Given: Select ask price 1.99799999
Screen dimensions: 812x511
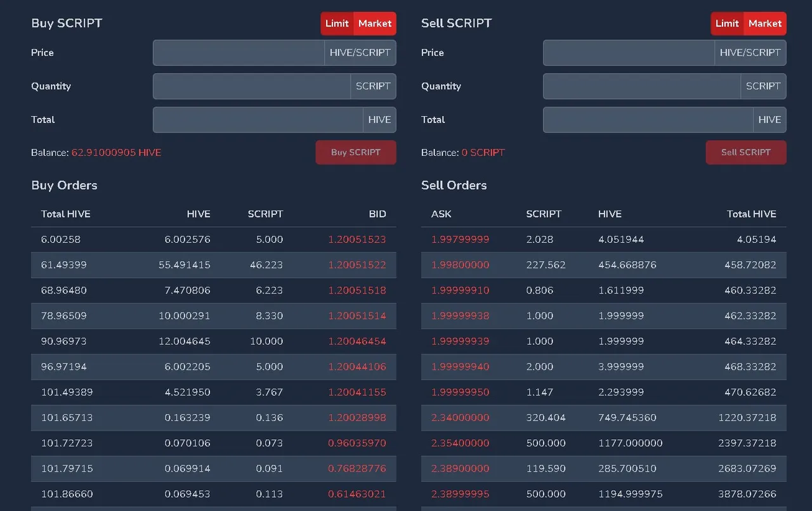Looking at the screenshot, I should click(461, 240).
